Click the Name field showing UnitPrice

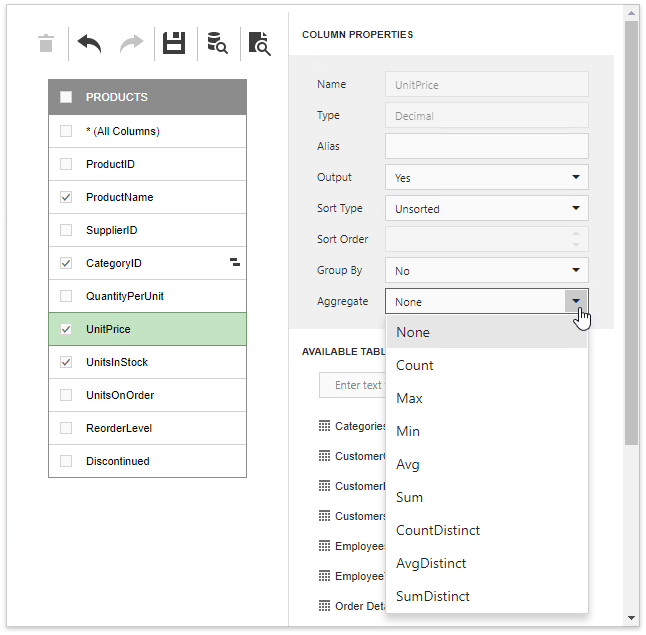point(487,84)
